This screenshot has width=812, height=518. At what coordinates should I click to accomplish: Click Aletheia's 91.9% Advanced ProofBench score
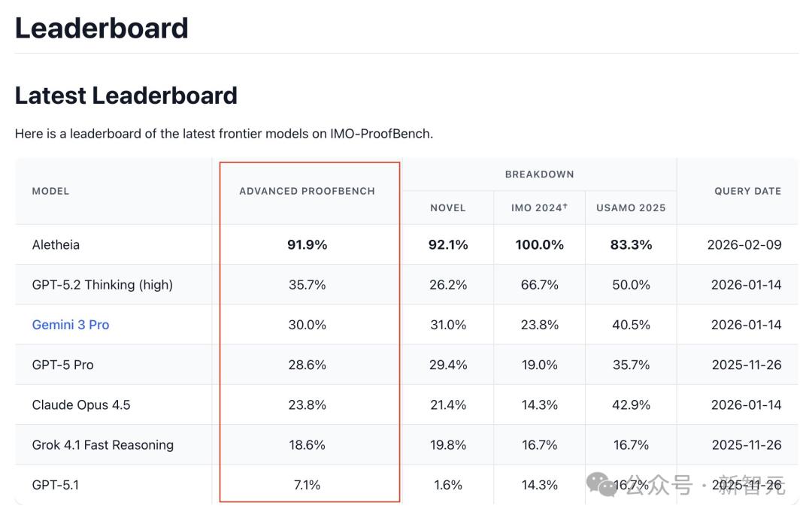[x=308, y=245]
